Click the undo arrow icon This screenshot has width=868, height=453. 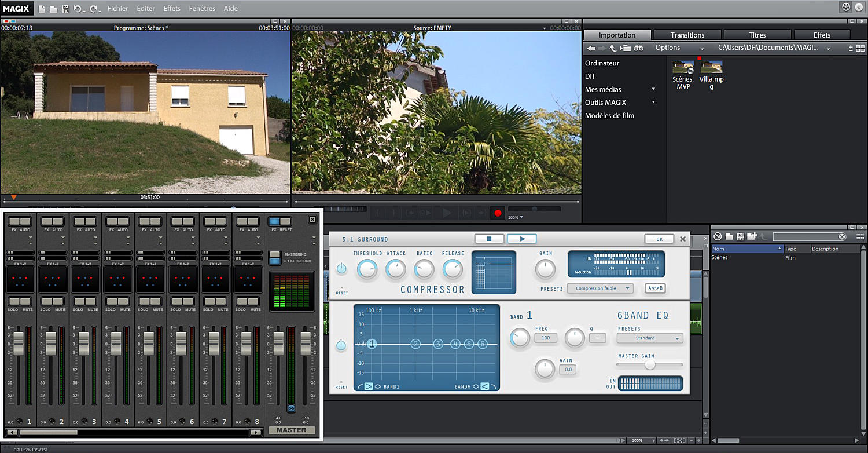pos(78,9)
